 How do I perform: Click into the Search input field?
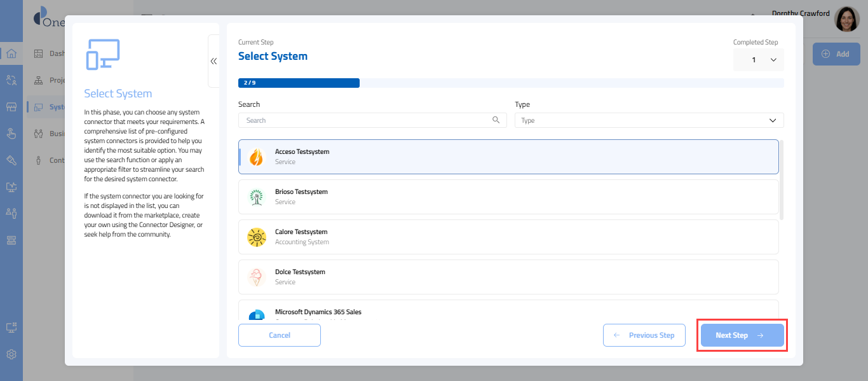tap(365, 120)
